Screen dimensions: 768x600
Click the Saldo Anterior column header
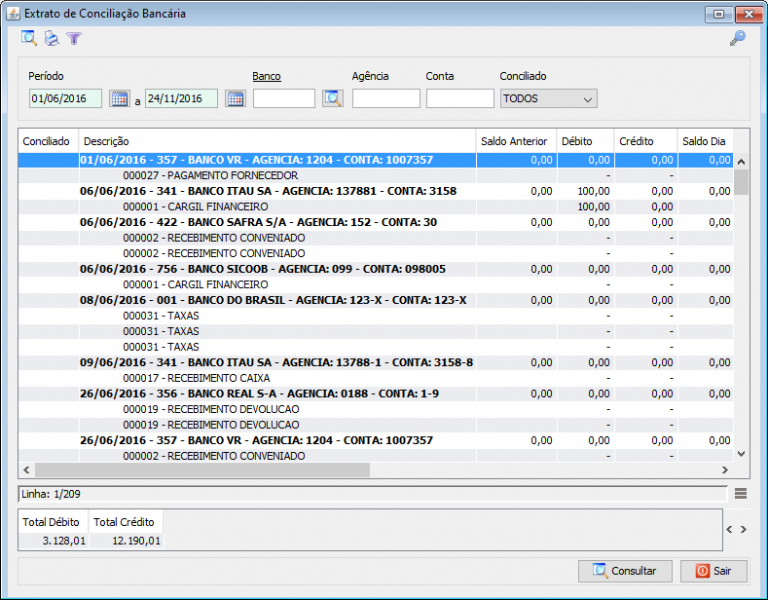click(514, 141)
